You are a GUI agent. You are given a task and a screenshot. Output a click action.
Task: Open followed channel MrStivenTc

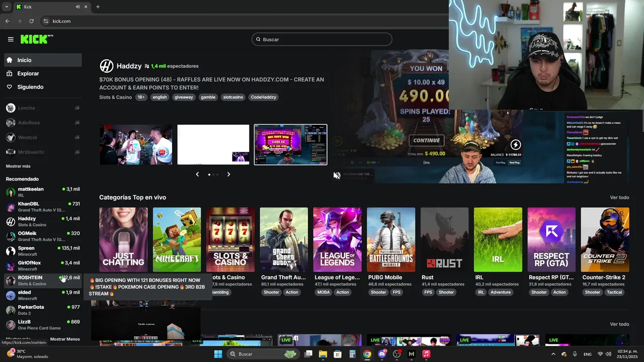click(x=43, y=152)
